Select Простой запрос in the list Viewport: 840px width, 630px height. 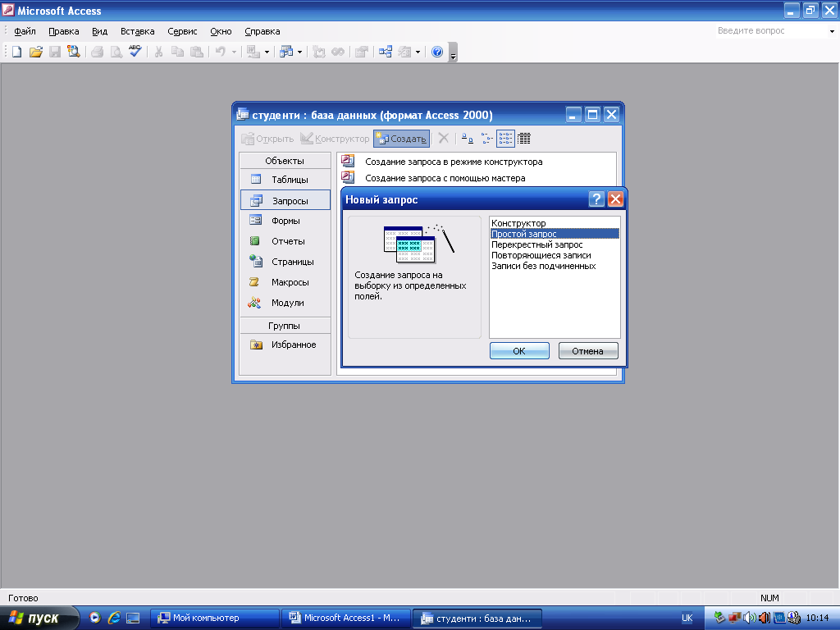[555, 234]
